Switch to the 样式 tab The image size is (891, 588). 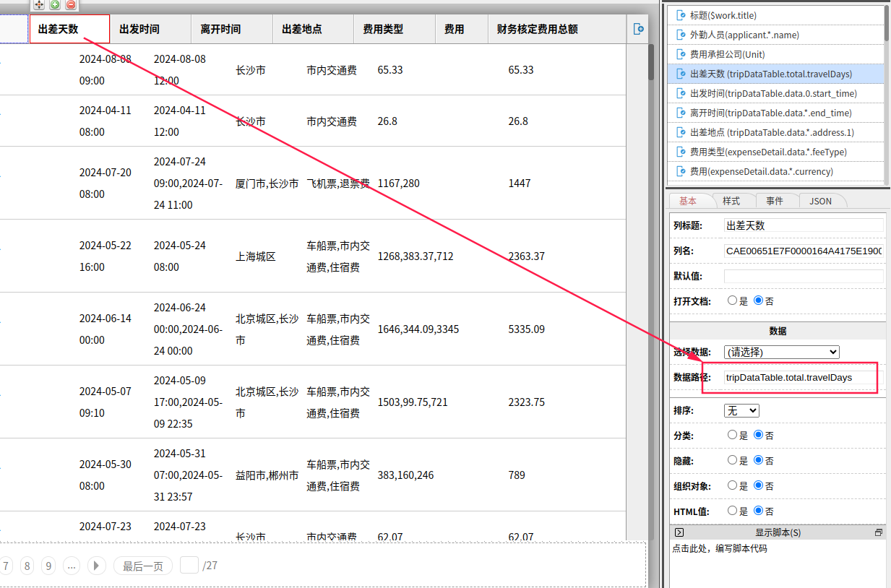click(x=733, y=201)
